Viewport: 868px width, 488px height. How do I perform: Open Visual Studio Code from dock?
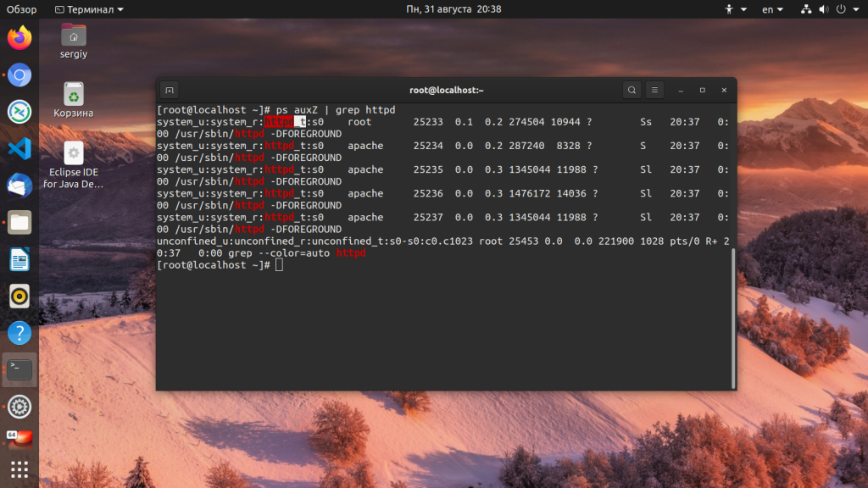[19, 148]
